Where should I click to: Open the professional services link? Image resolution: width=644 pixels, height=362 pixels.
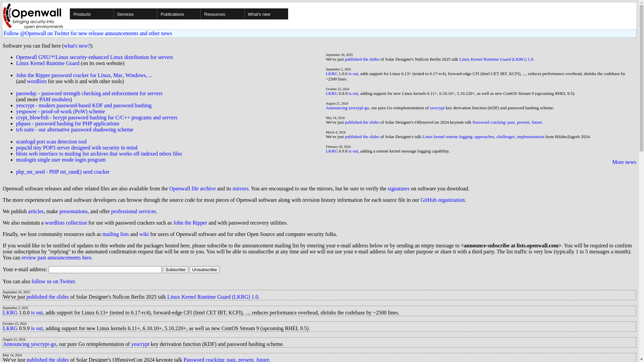point(133,212)
